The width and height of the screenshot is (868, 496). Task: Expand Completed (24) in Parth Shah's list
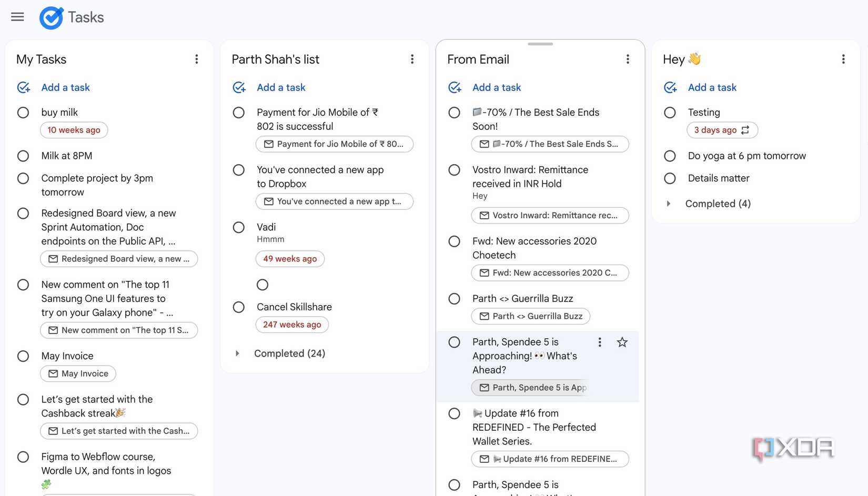(237, 353)
